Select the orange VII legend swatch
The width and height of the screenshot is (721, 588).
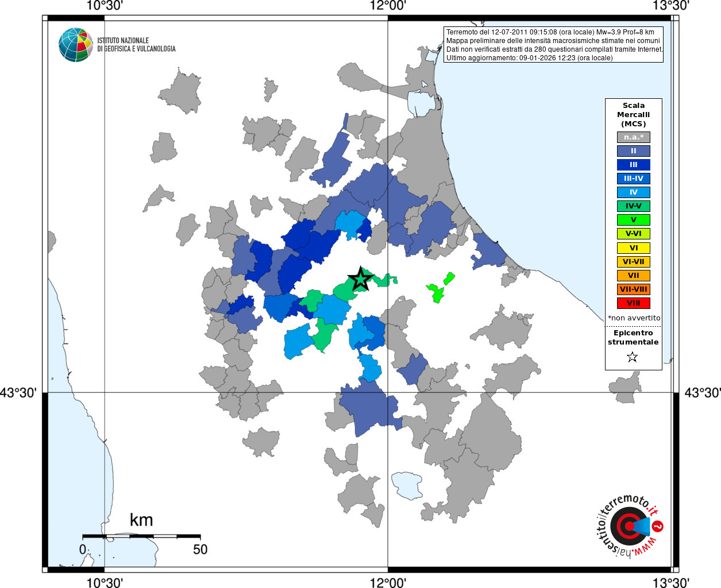[634, 276]
